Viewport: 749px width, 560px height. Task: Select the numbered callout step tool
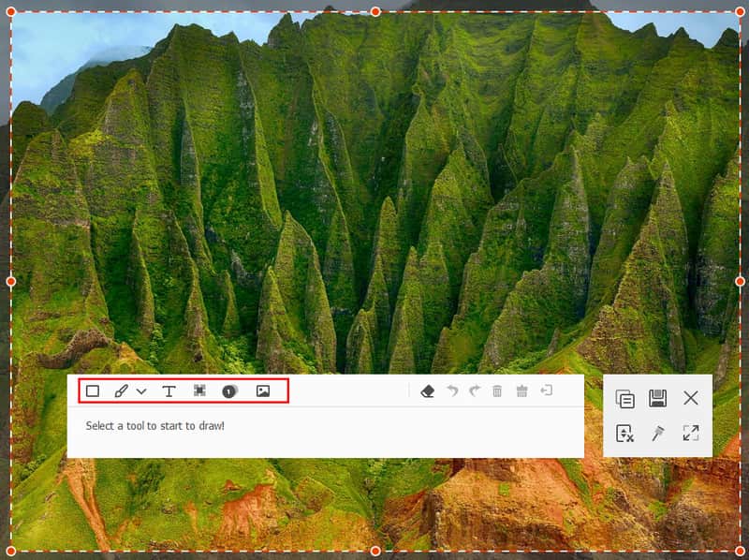(228, 391)
